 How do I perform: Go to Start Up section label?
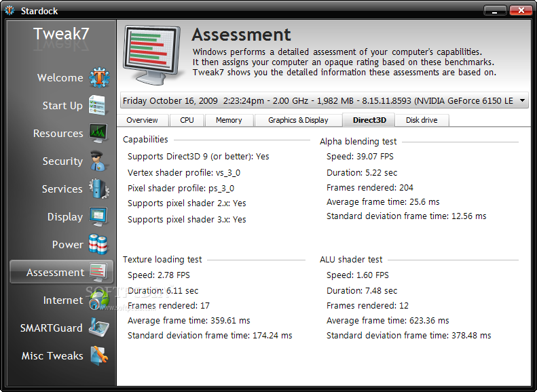tap(62, 106)
